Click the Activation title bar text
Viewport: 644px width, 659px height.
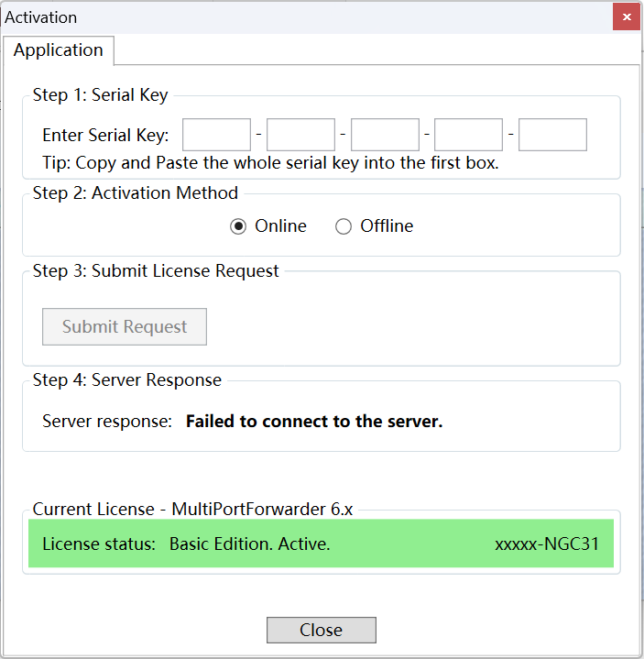tap(41, 17)
